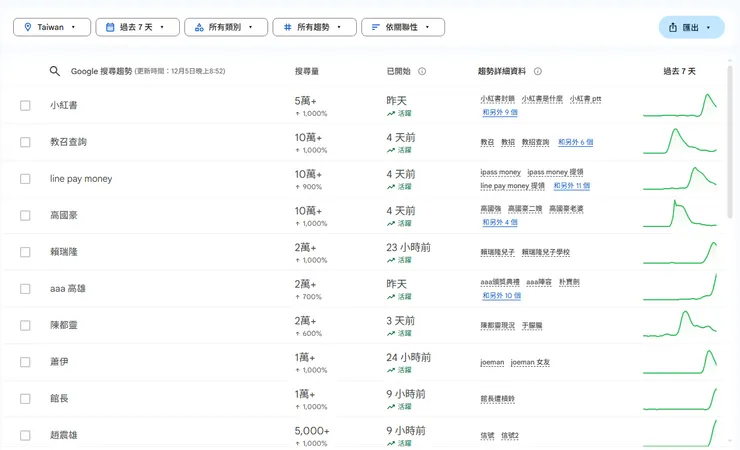Screen dimensions: 740x450
Task: Select the checkbox for aaa 高雄
Action: (25, 289)
